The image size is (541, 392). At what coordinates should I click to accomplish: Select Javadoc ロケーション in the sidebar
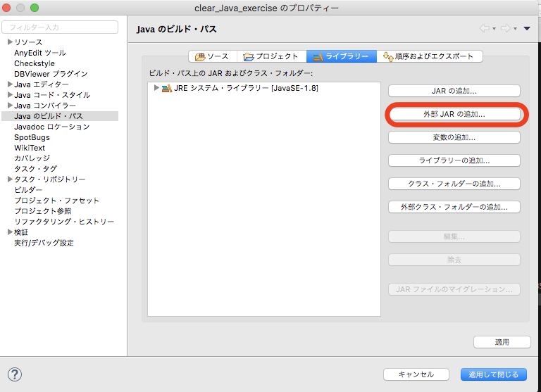(51, 127)
